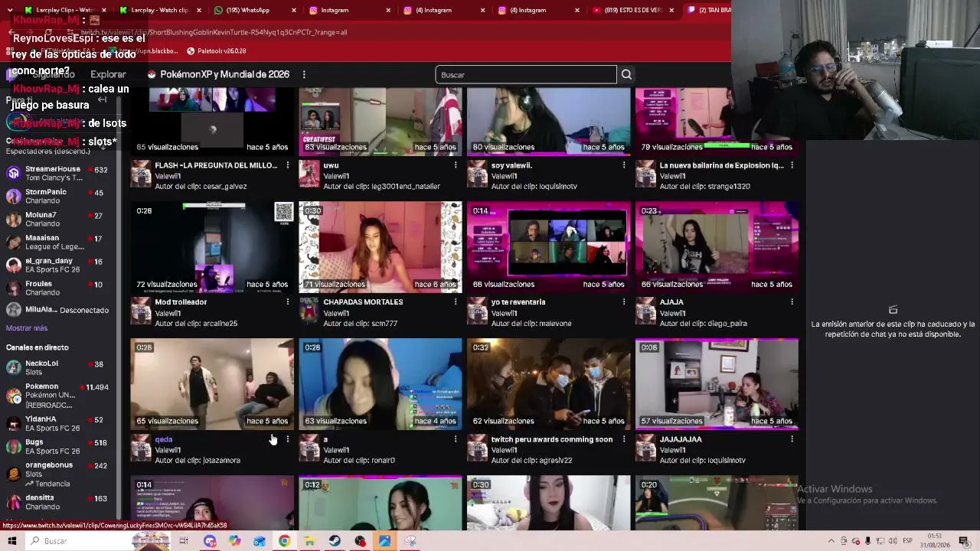The image size is (980, 551).
Task: Open el_gran_dany channel in sidebar
Action: (57, 265)
